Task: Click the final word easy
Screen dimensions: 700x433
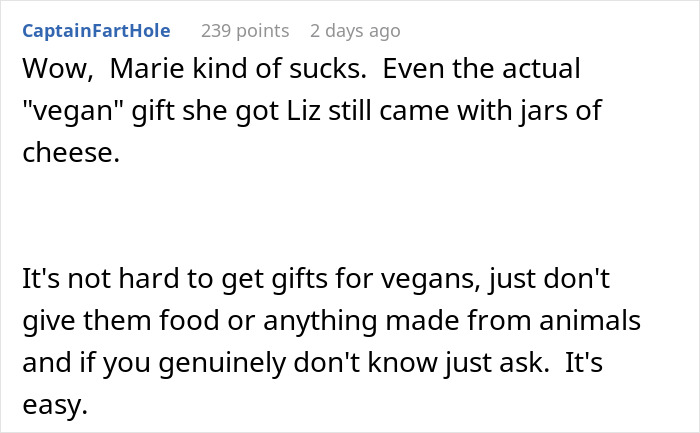Action: click(55, 405)
